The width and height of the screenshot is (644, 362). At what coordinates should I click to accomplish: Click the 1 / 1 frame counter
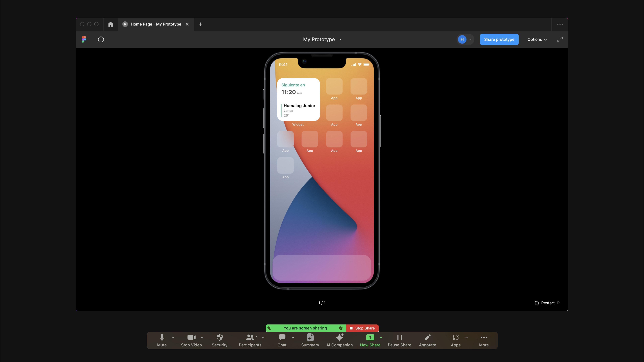[x=322, y=303]
